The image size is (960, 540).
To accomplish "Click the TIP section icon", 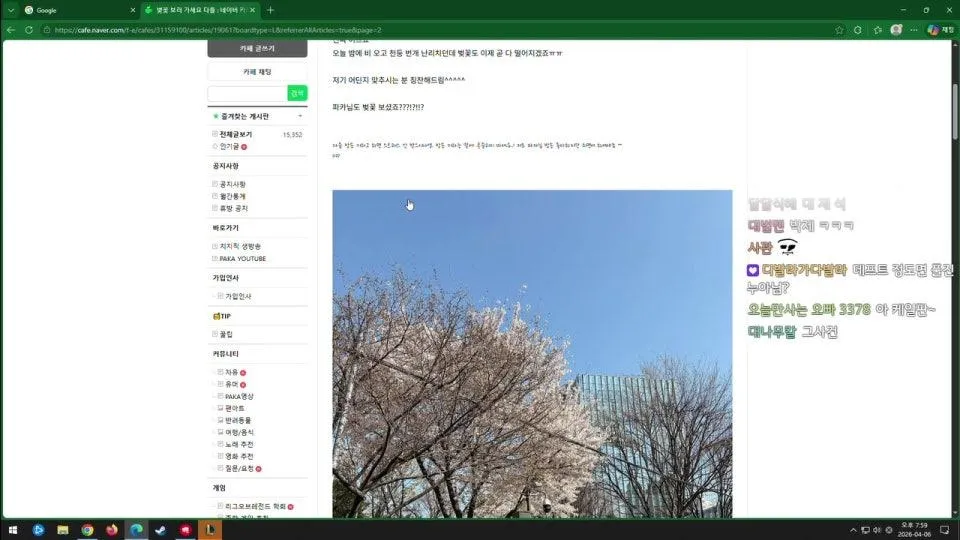I will point(216,317).
